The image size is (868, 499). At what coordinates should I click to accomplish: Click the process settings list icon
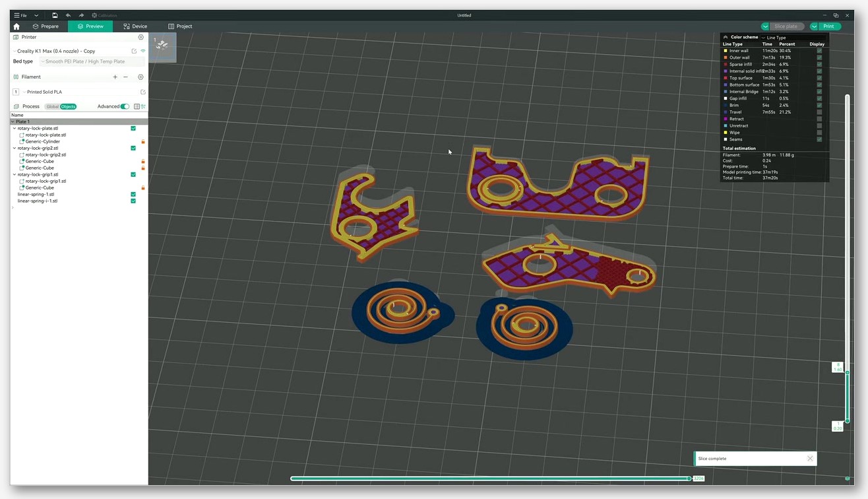pos(137,106)
